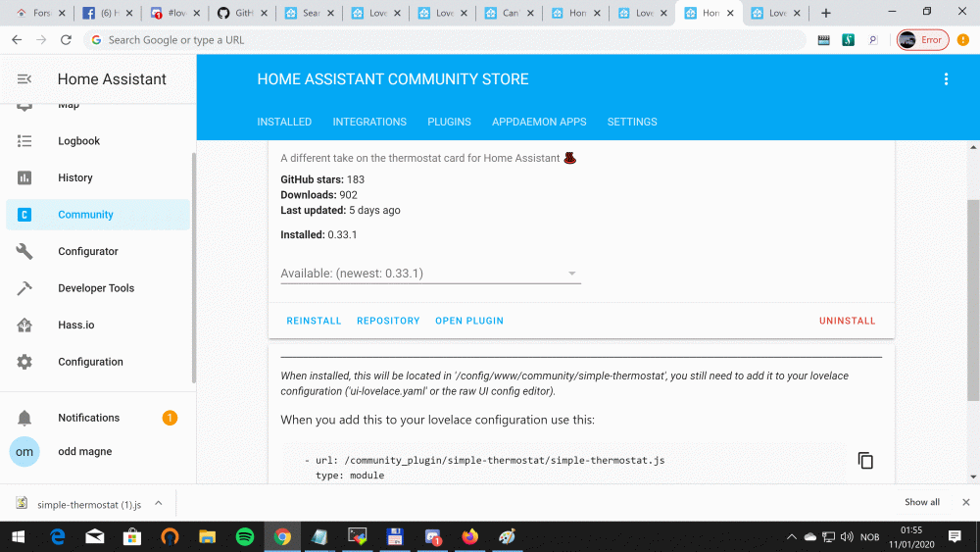Click the main page vertical scrollbar

click(x=973, y=300)
